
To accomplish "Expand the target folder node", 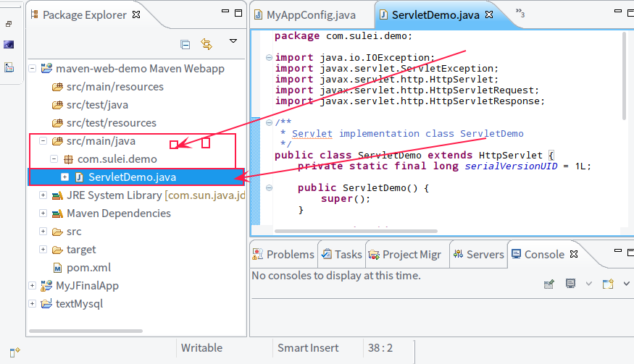I will tap(43, 249).
